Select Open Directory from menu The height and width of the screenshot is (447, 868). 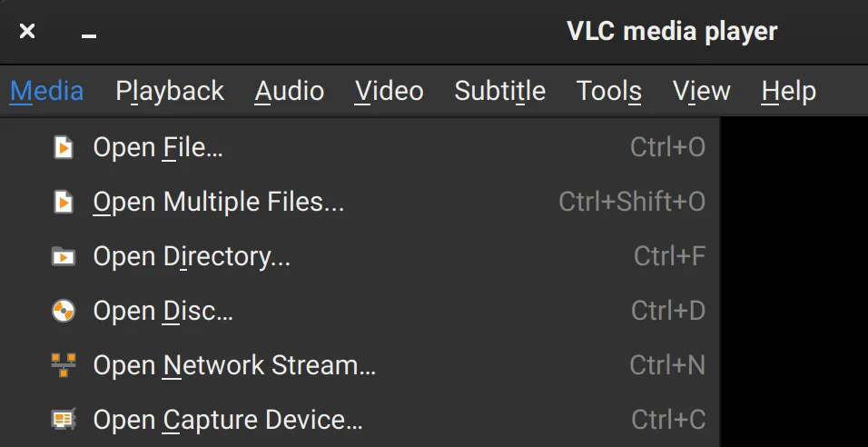192,256
